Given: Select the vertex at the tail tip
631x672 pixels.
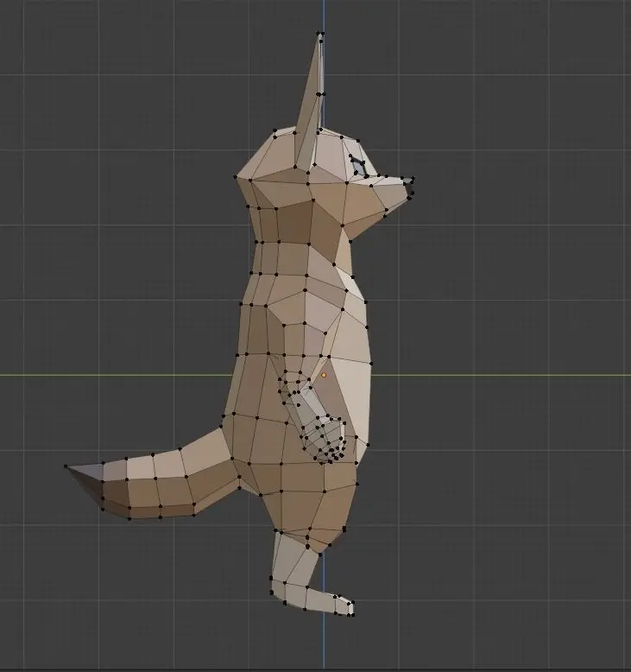Looking at the screenshot, I should pos(66,466).
